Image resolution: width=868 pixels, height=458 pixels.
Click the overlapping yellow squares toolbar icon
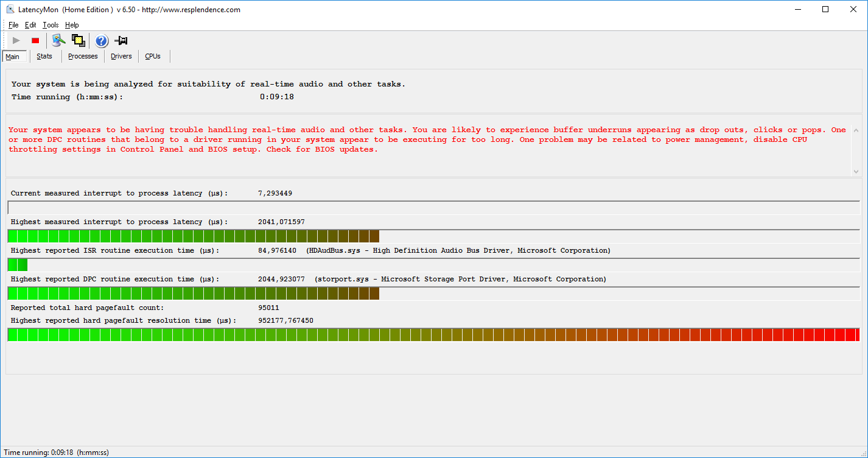[x=78, y=41]
